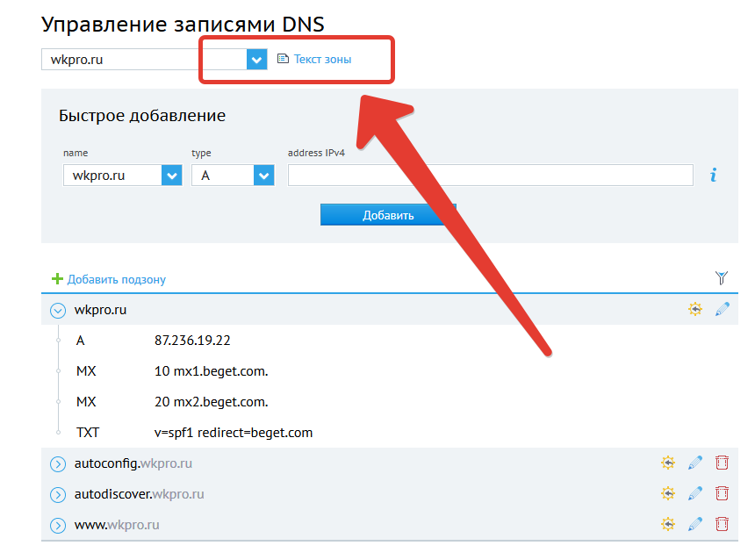
Task: Click the Добавить button
Action: click(x=388, y=215)
